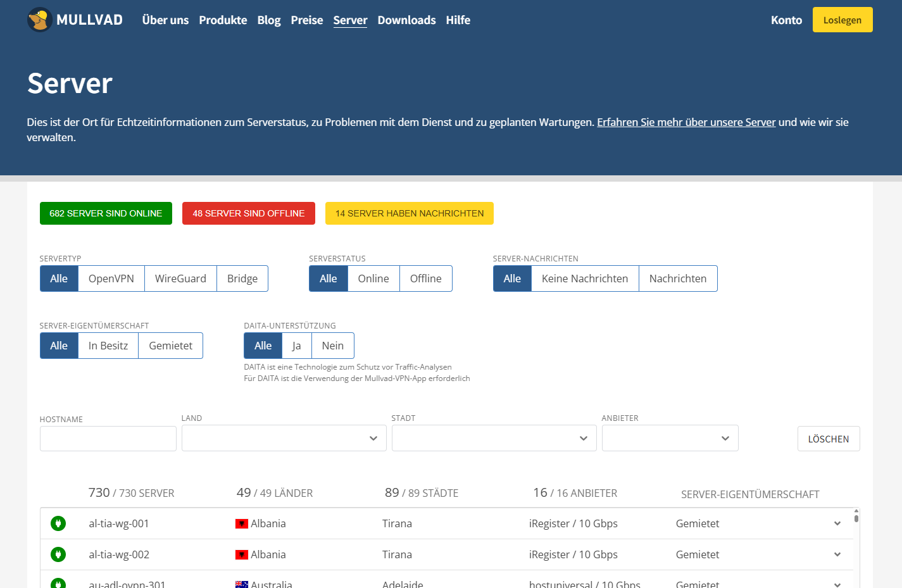902x588 pixels.
Task: Click hostname al-tia-wg-001
Action: pos(119,523)
